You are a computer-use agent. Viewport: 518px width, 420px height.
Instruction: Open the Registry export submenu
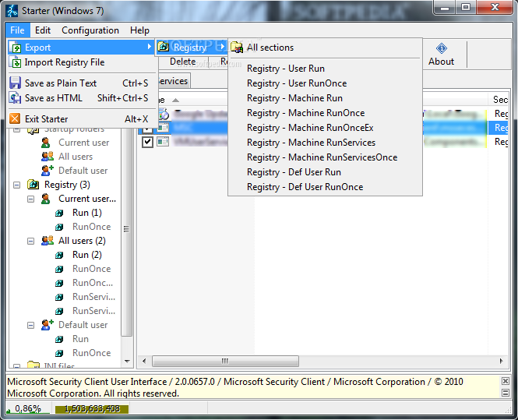pos(192,48)
